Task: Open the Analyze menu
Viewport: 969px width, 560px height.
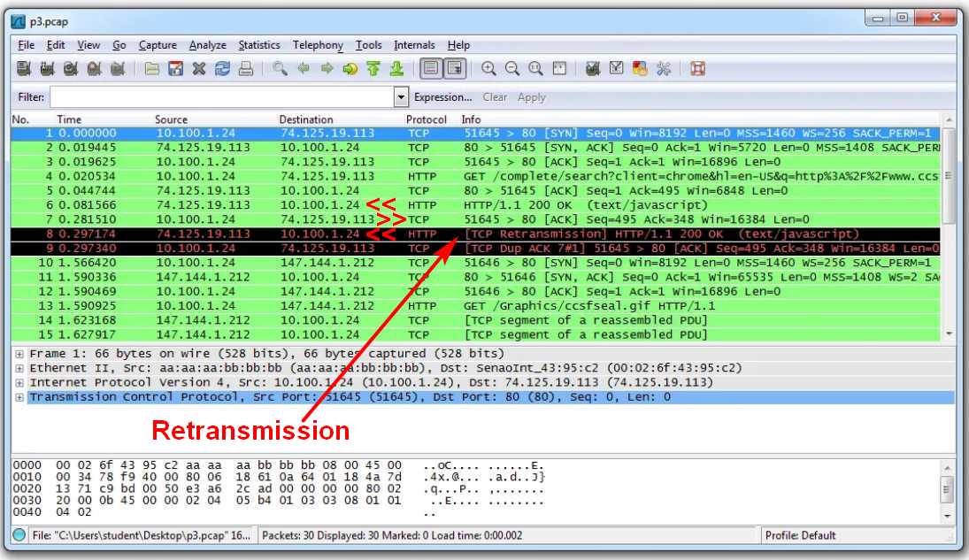Action: tap(207, 45)
